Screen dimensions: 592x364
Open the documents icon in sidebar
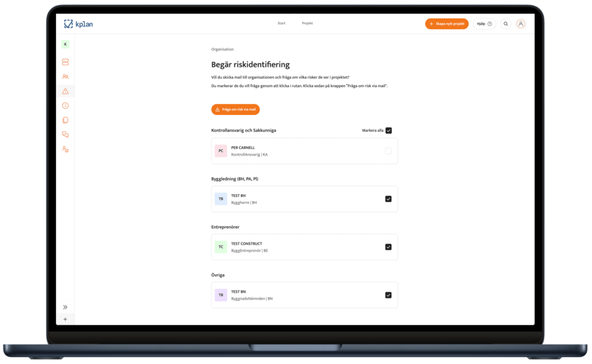click(65, 120)
